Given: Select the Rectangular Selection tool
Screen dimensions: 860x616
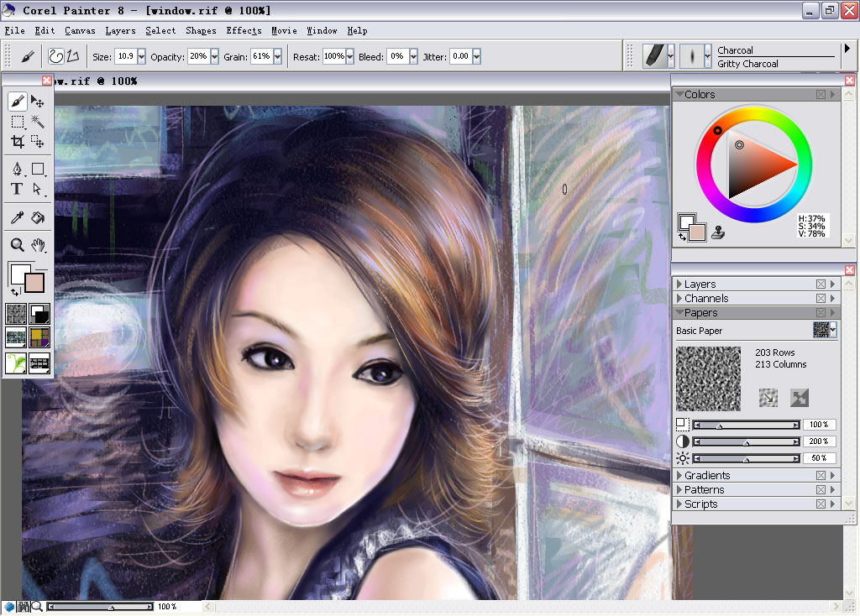Looking at the screenshot, I should [17, 122].
